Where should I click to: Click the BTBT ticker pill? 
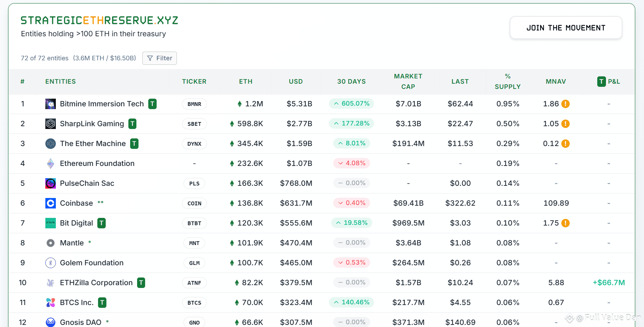(x=194, y=223)
